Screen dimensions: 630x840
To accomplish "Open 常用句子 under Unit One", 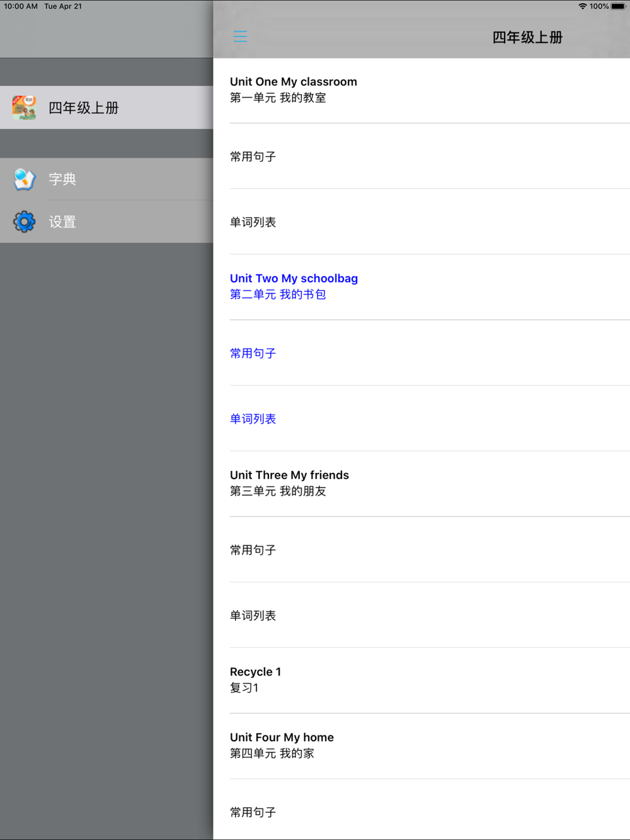I will click(421, 156).
